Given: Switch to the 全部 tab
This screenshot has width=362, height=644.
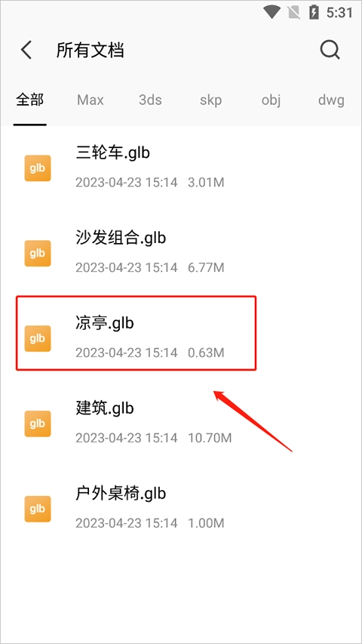Looking at the screenshot, I should (x=29, y=100).
